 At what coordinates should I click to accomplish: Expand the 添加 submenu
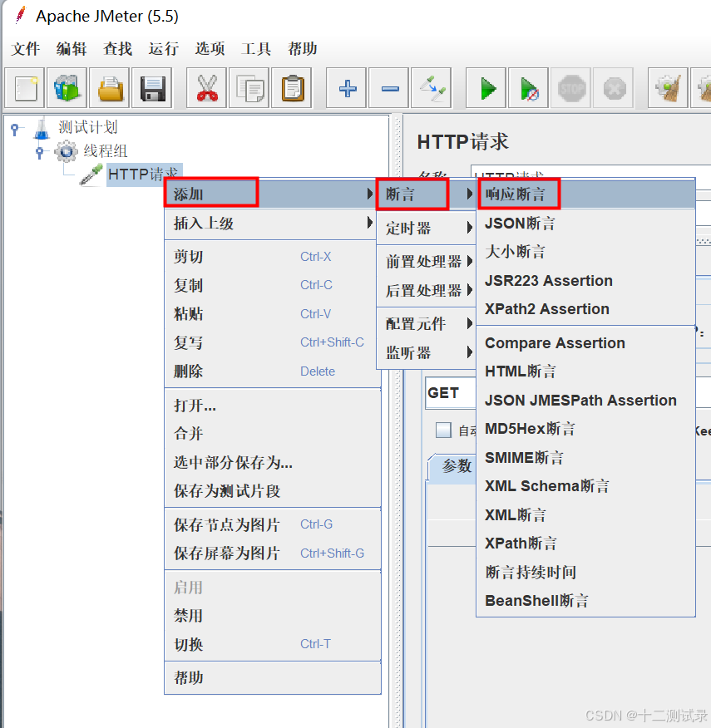coord(270,194)
